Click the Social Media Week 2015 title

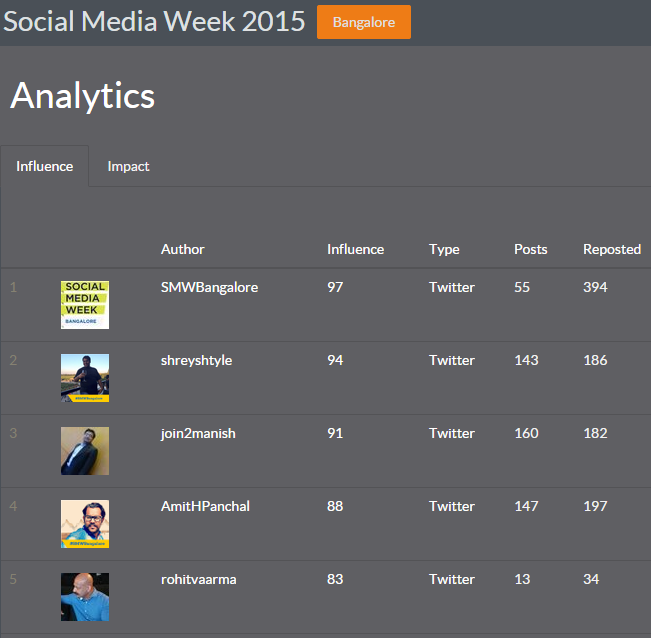[x=154, y=21]
